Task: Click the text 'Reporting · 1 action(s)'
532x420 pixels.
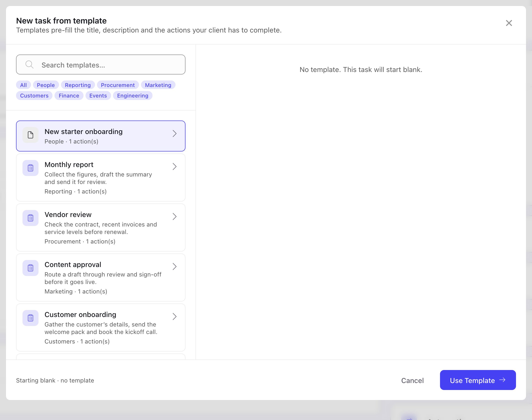Action: [x=75, y=191]
